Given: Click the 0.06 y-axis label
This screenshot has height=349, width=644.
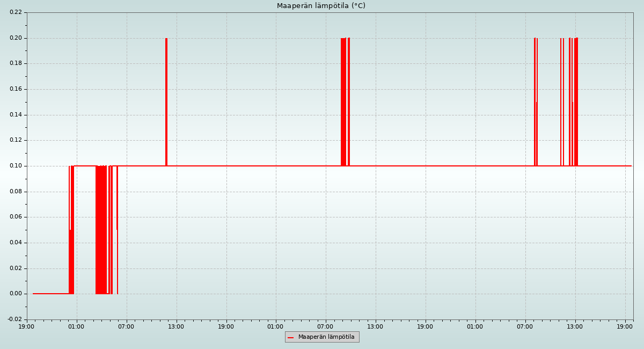Looking at the screenshot, I should 16,217.
